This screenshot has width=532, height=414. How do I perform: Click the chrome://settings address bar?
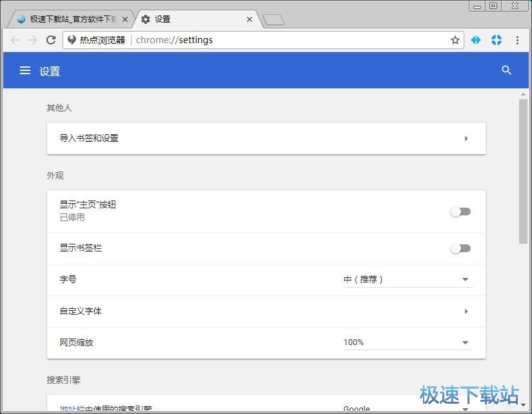click(263, 40)
